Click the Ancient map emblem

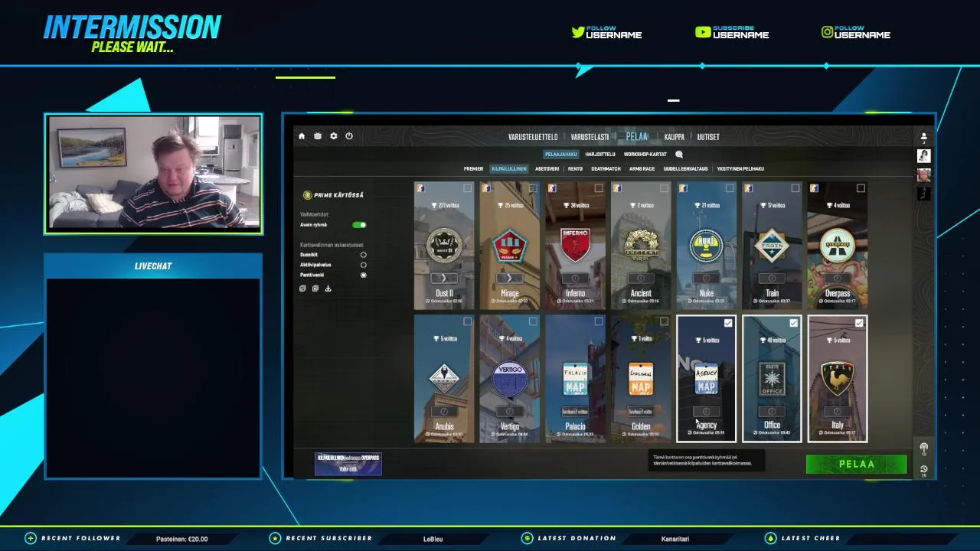[641, 245]
